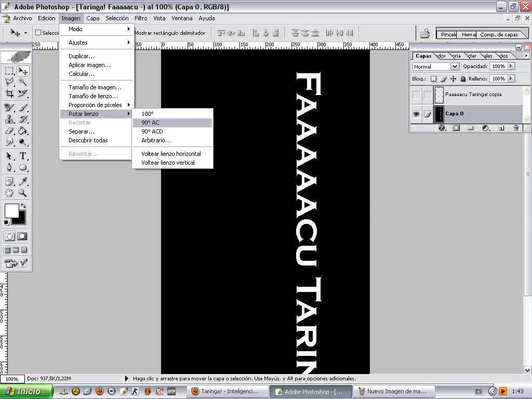Screen dimensions: 532x399
Task: Create new layer set folder icon
Action: tap(470, 128)
